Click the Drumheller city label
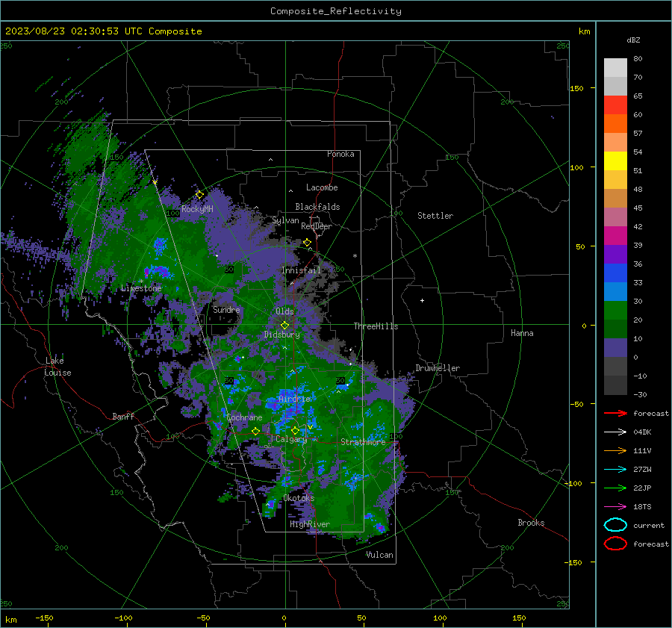Viewport: 672px width, 628px height. coord(438,368)
